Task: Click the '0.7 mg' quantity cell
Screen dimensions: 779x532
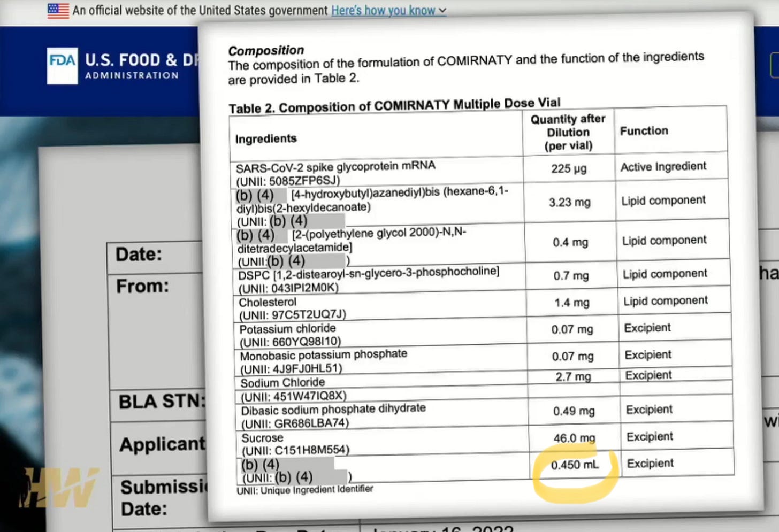Action: click(571, 276)
